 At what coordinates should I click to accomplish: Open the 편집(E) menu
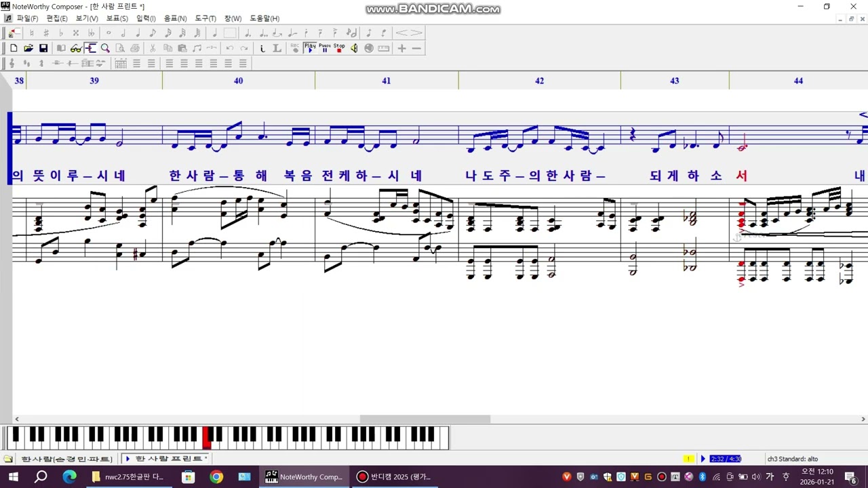[x=57, y=18]
